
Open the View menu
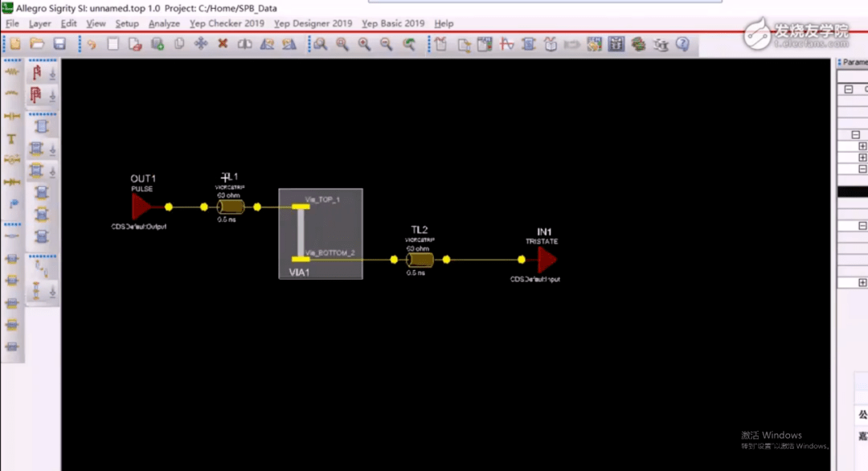[96, 23]
